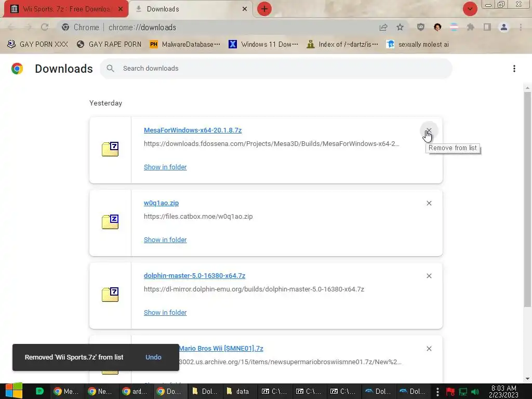Remove w0q1ao.zip from the list
The width and height of the screenshot is (532, 399).
(429, 203)
